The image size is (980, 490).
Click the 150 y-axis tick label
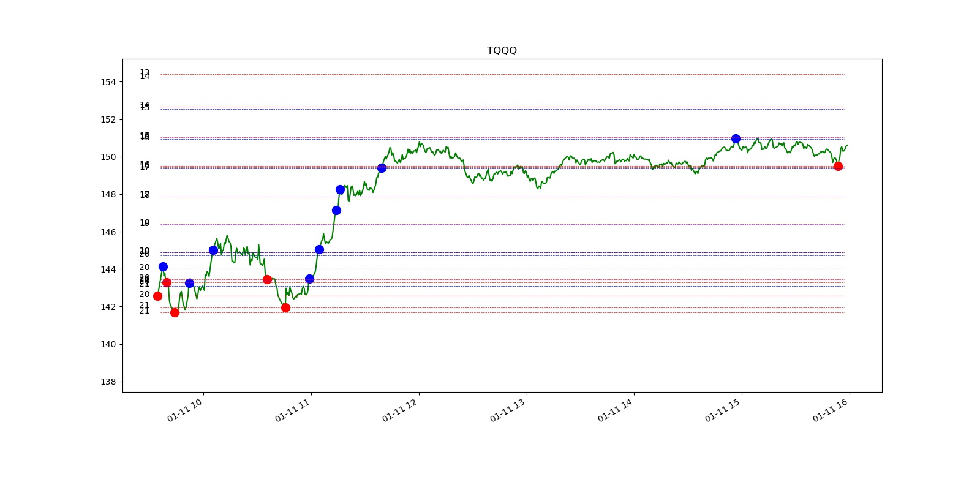pyautogui.click(x=108, y=157)
